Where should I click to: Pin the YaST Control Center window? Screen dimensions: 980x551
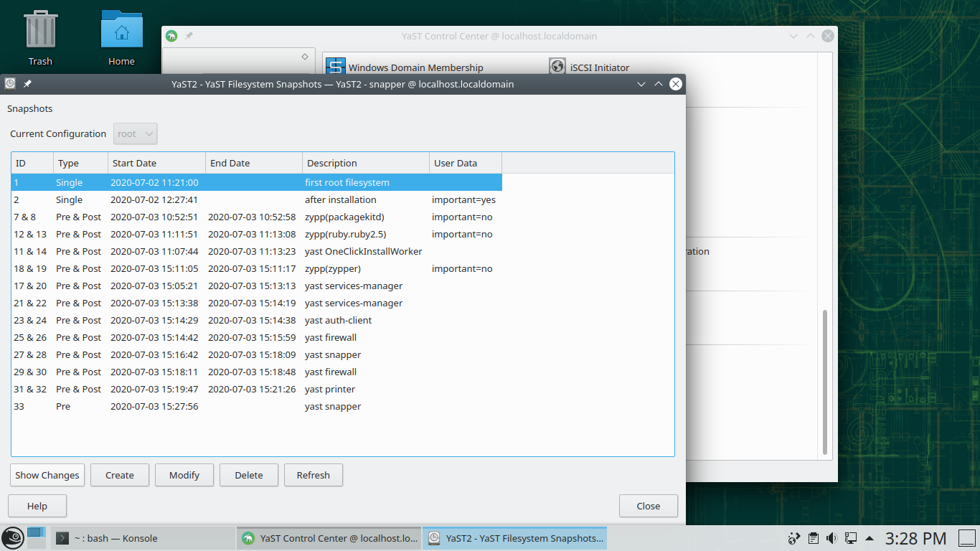pyautogui.click(x=189, y=36)
